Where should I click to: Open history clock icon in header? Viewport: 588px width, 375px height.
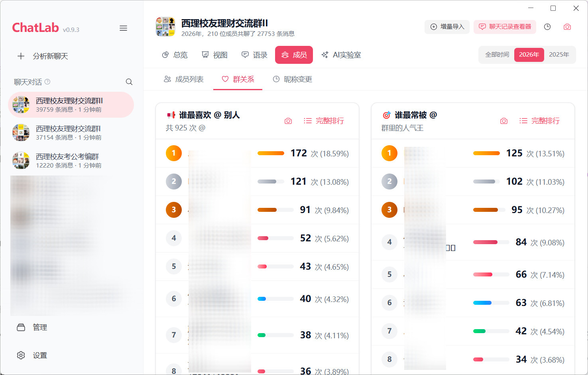547,27
